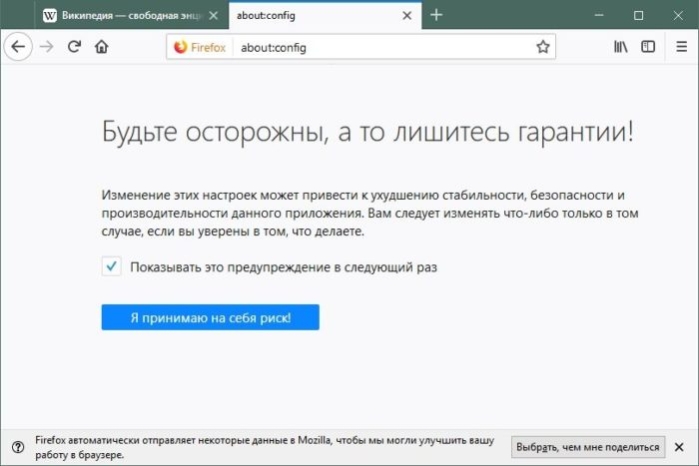Click "Я принимаю на себя риск!" button
The image size is (699, 466).
pos(210,318)
